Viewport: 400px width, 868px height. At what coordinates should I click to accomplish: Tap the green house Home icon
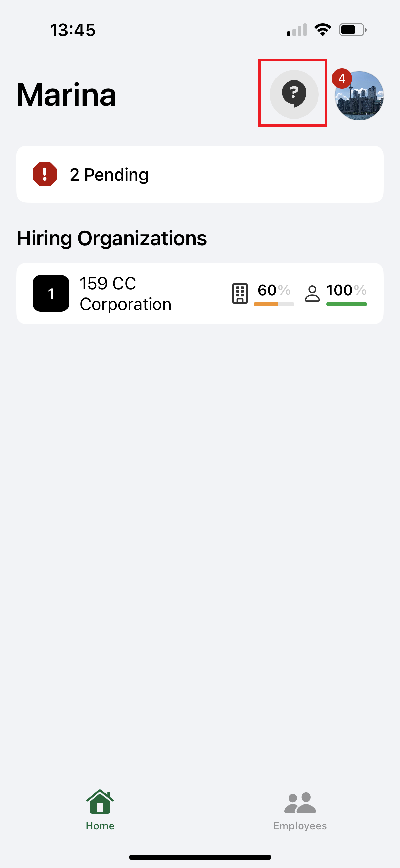tap(100, 802)
